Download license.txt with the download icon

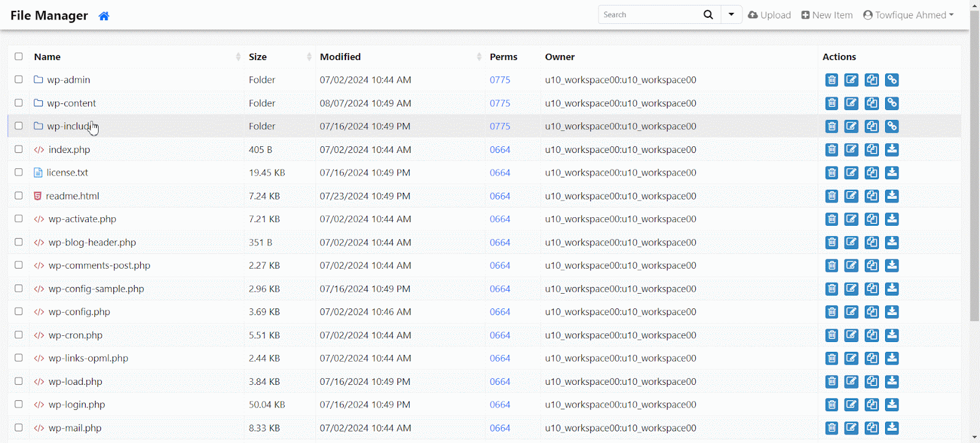point(892,173)
